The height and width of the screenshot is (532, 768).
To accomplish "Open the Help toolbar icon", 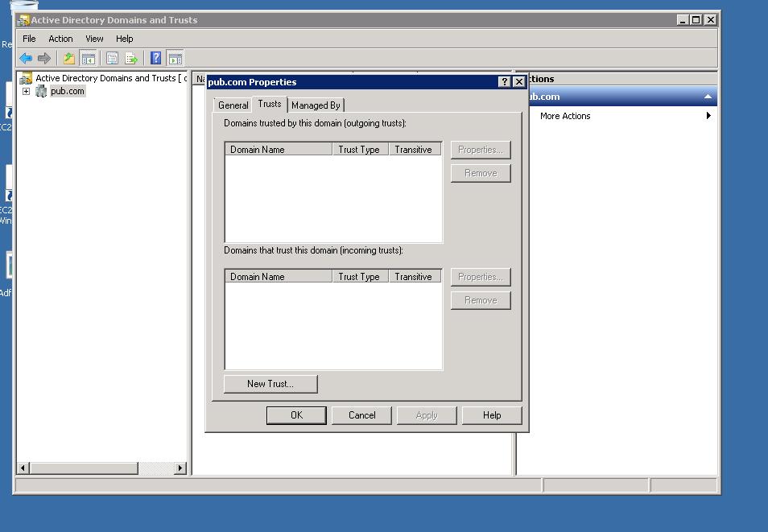I will coord(155,58).
